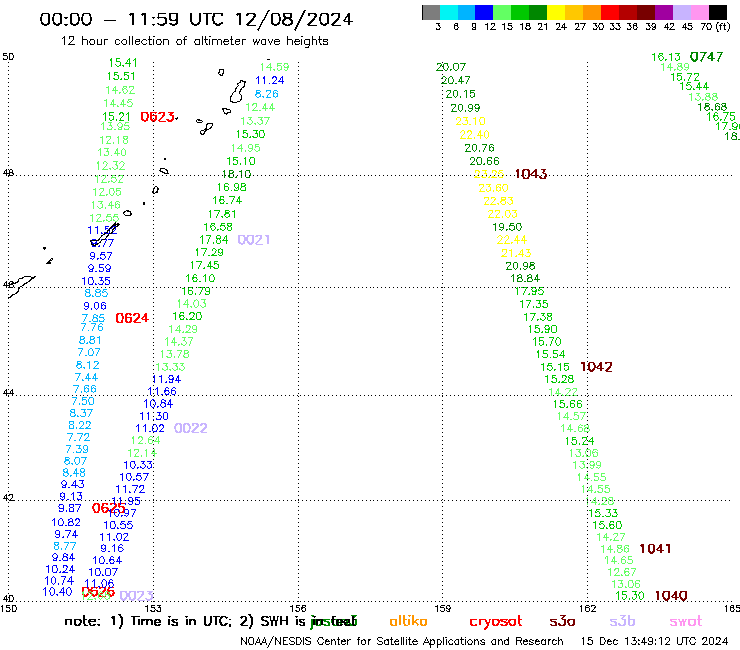Select wave height value 10.82
740x650 pixels.
pos(66,522)
